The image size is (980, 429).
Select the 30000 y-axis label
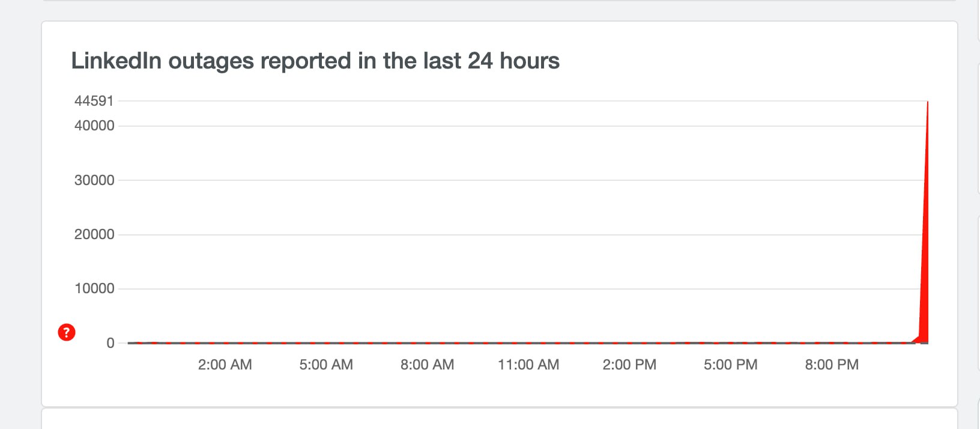pos(94,180)
